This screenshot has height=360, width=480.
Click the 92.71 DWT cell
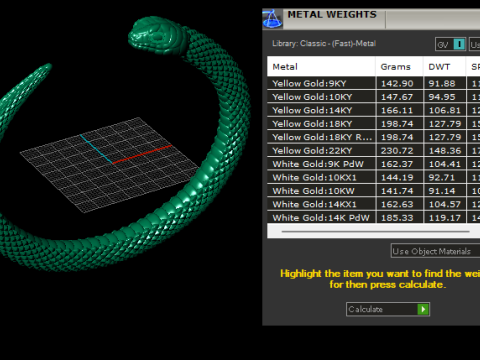pyautogui.click(x=445, y=177)
